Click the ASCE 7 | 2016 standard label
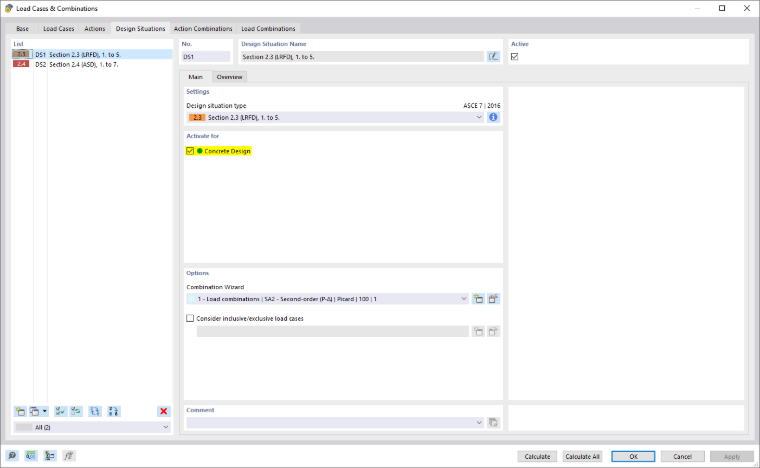The width and height of the screenshot is (760, 468). (481, 106)
